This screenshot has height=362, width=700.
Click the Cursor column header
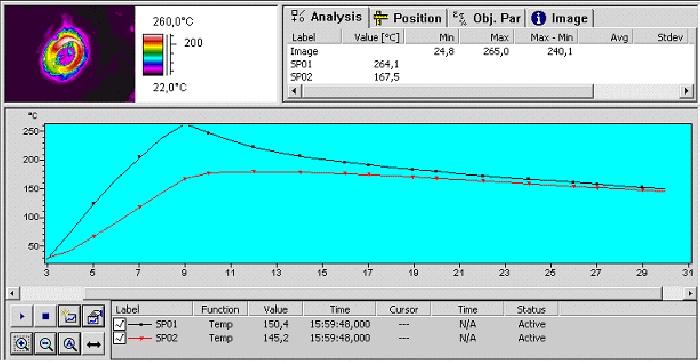(404, 309)
